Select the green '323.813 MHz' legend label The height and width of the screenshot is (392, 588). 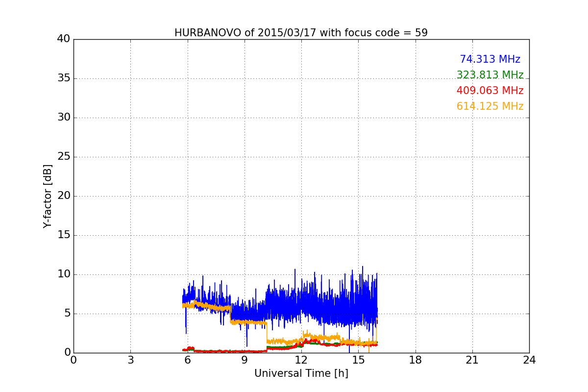click(490, 75)
